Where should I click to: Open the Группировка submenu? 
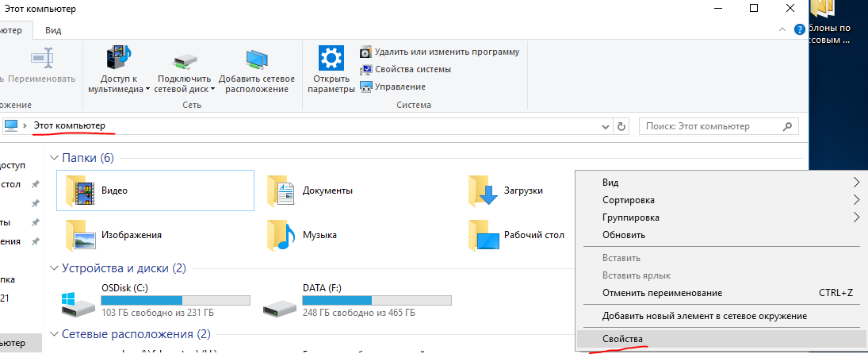point(721,217)
